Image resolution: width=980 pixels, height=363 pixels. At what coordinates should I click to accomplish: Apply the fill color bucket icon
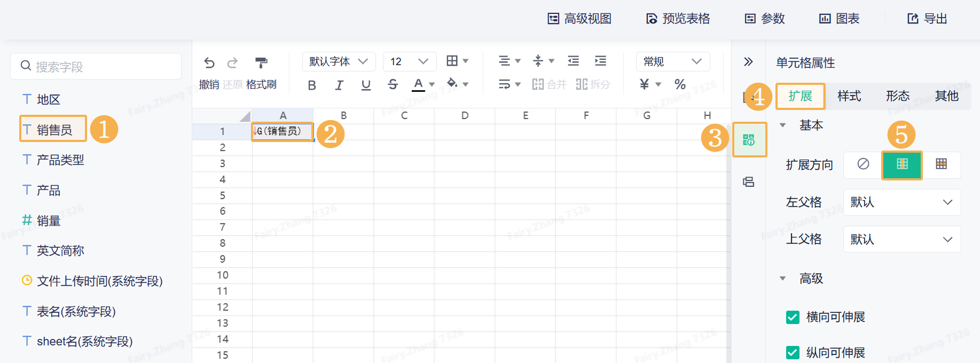452,83
